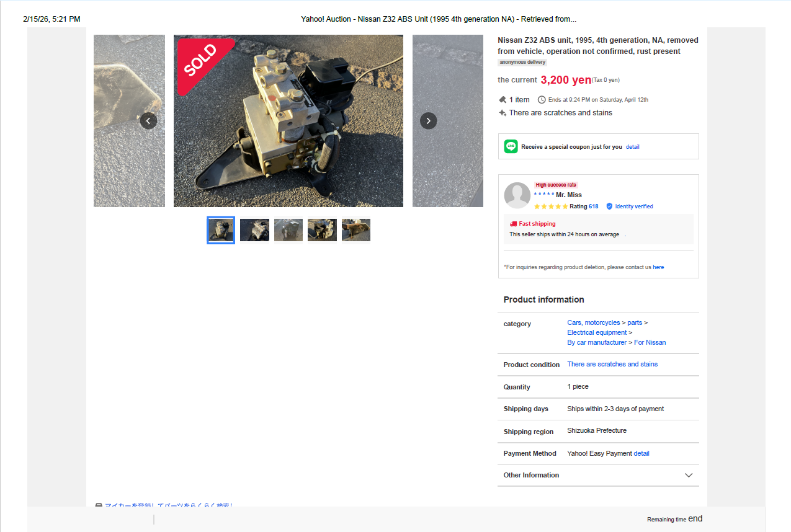Viewport: 791px width, 532px height.
Task: Go to the Electrical equipment category
Action: click(597, 333)
